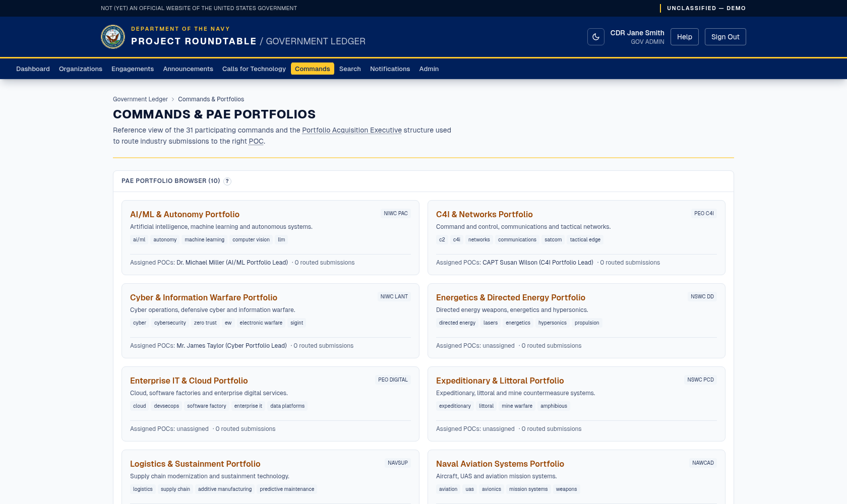The height and width of the screenshot is (504, 847).
Task: Select the Commands nav tab
Action: [313, 69]
